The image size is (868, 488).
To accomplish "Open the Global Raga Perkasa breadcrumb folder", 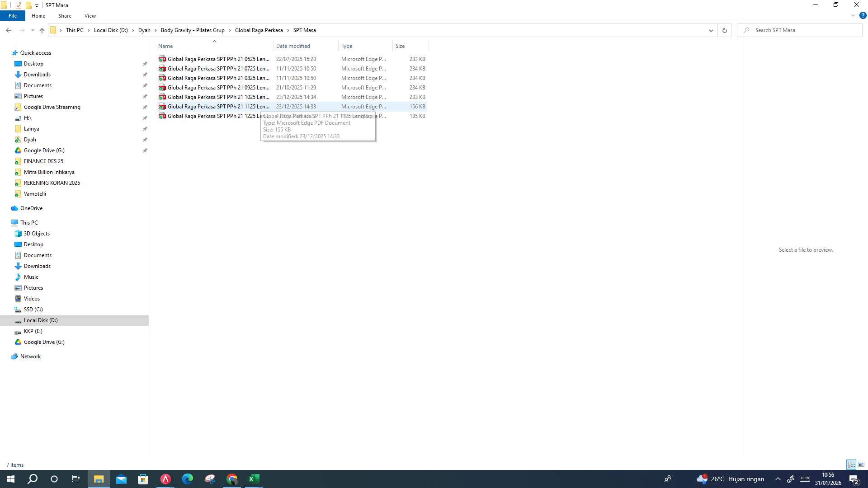I will point(259,30).
